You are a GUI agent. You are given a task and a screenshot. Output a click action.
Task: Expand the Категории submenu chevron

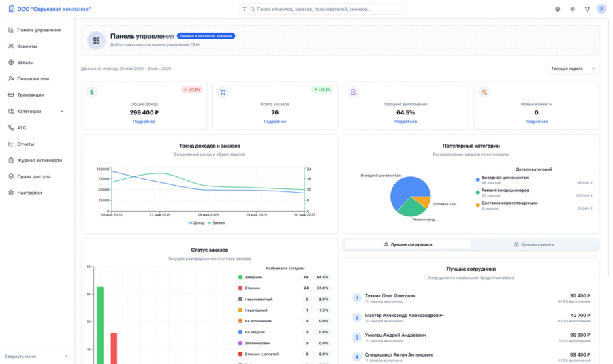pyautogui.click(x=62, y=112)
